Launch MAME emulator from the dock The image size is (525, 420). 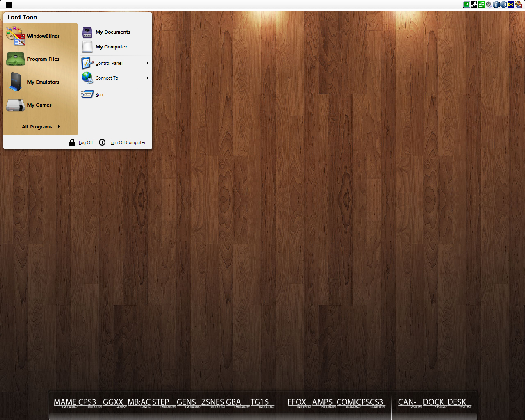coord(65,403)
